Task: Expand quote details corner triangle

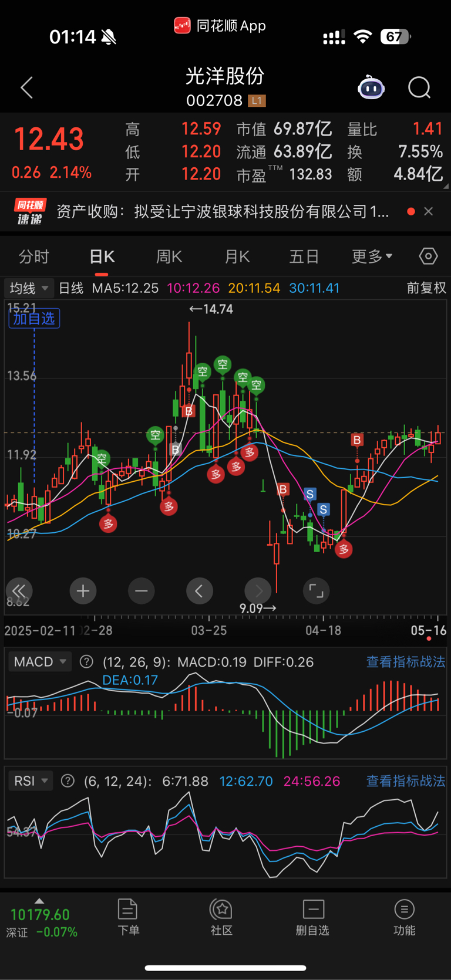Action: pos(446,186)
